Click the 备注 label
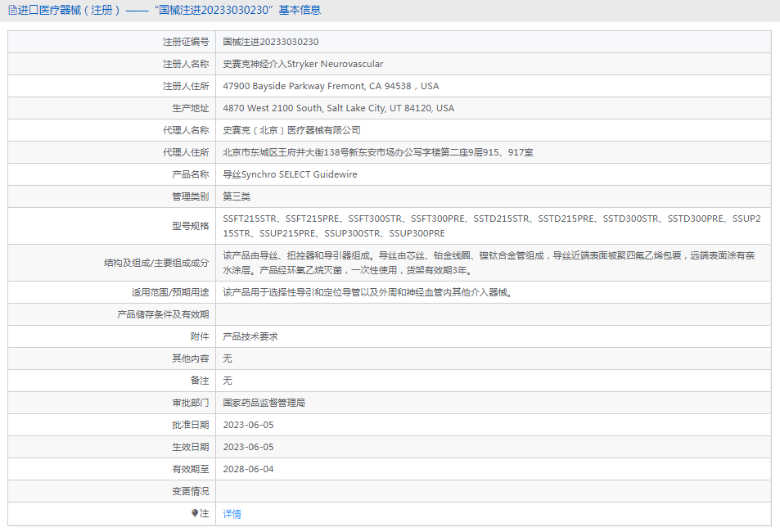 tap(200, 381)
